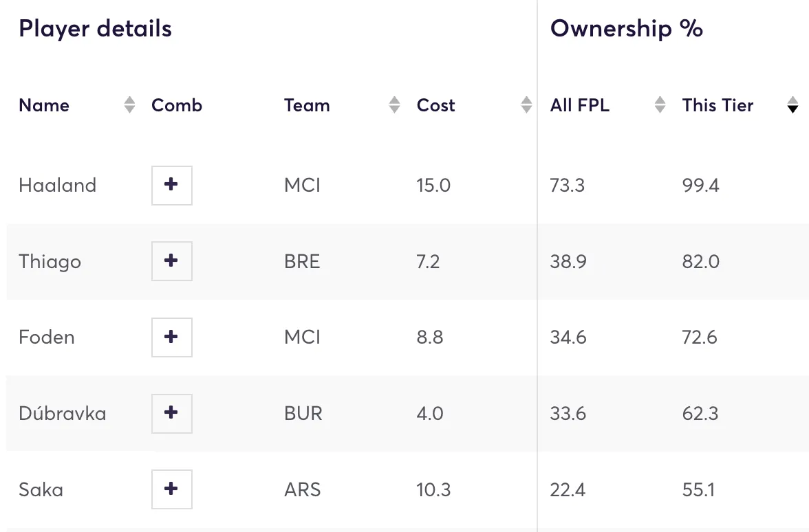
Task: Toggle sorting on the Comb column
Action: pos(177,105)
